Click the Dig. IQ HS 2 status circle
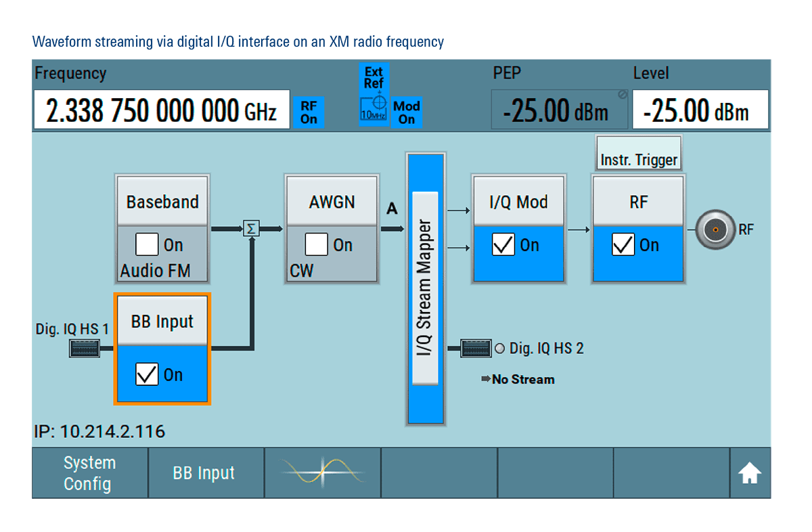 click(500, 349)
